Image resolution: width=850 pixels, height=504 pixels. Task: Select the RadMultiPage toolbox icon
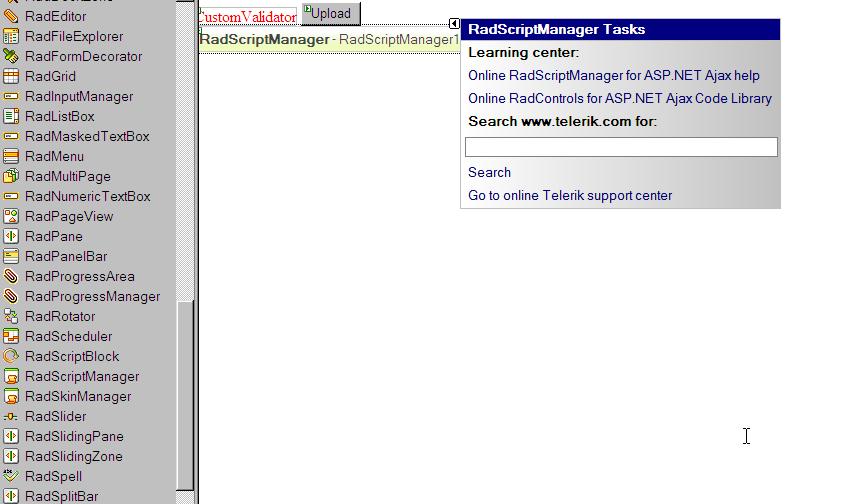[x=11, y=176]
